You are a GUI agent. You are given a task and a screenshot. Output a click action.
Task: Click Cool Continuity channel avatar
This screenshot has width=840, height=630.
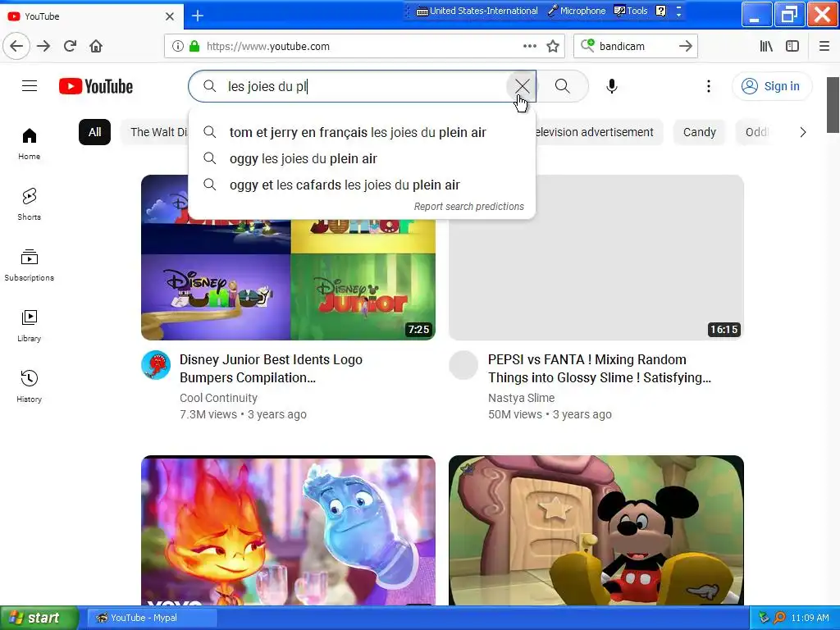[156, 365]
